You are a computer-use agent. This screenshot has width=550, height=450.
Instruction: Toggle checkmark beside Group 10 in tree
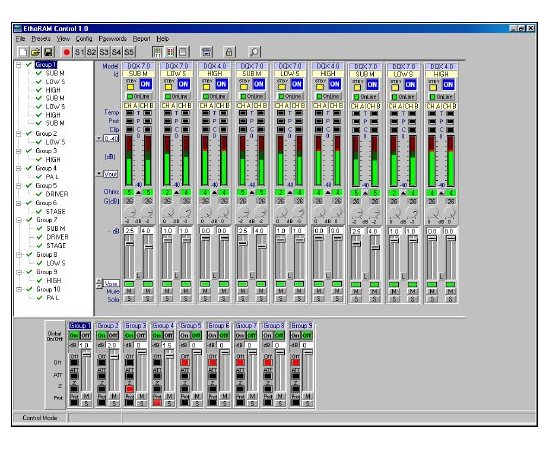pyautogui.click(x=30, y=289)
